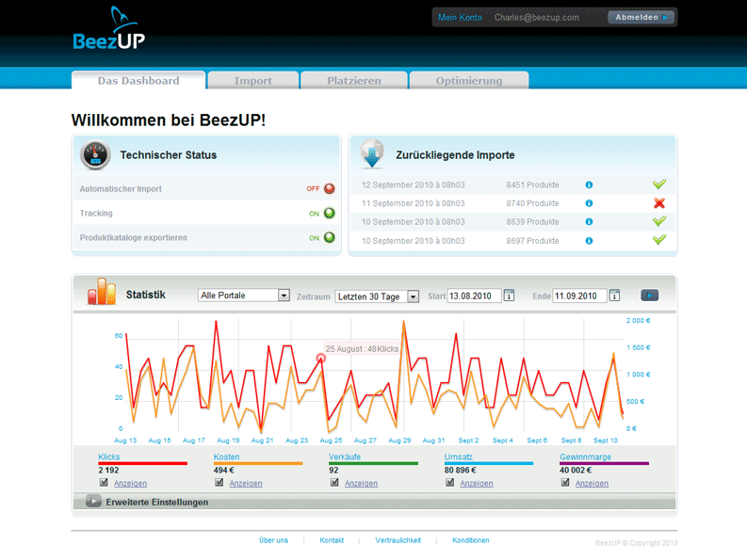Click the 8740 Produkte entry

coord(532,203)
